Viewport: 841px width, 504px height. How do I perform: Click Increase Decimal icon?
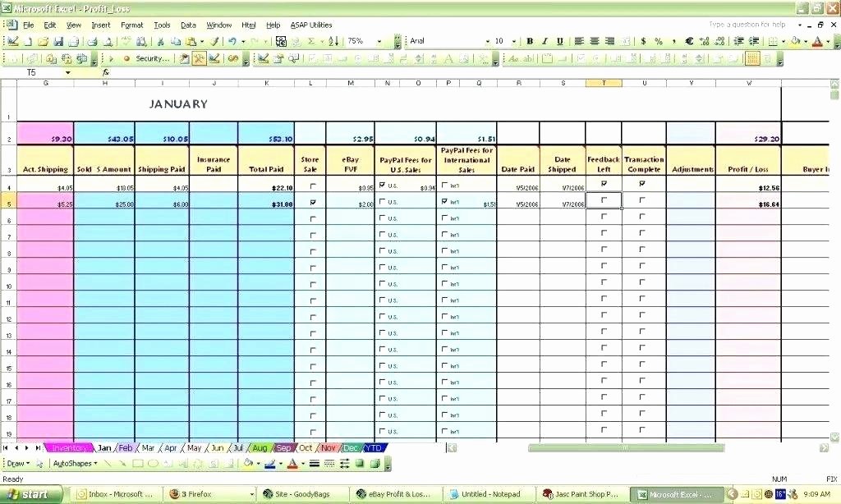click(x=705, y=41)
